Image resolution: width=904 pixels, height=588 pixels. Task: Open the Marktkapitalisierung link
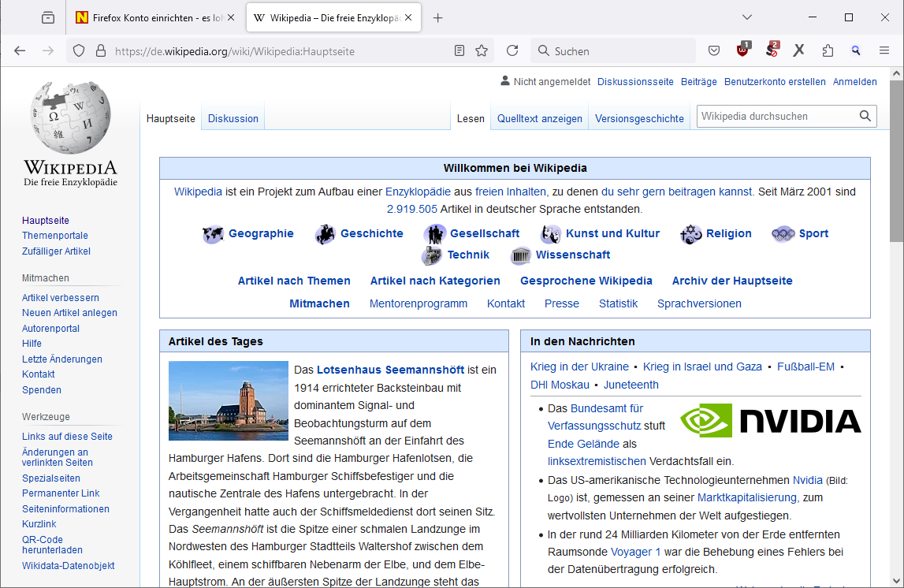click(x=747, y=497)
